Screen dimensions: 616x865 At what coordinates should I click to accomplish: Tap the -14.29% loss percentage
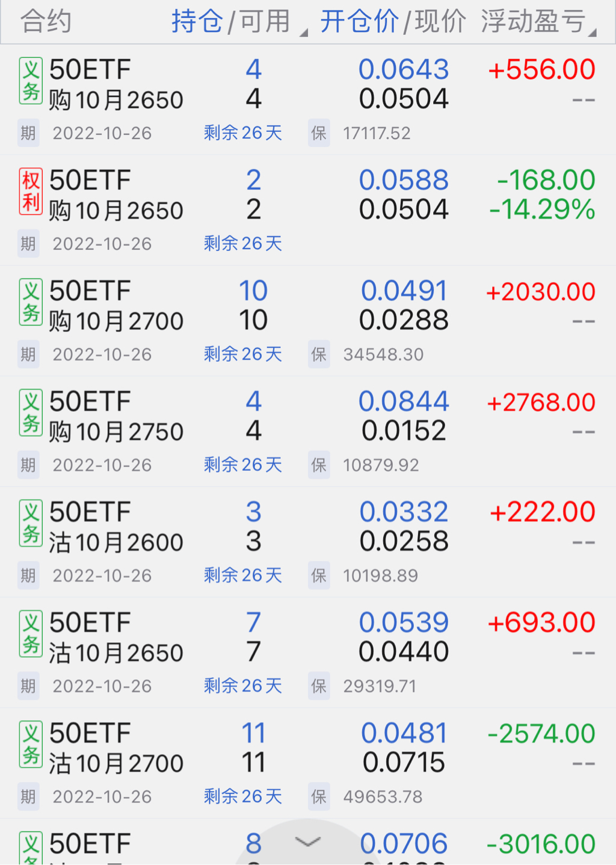[542, 209]
